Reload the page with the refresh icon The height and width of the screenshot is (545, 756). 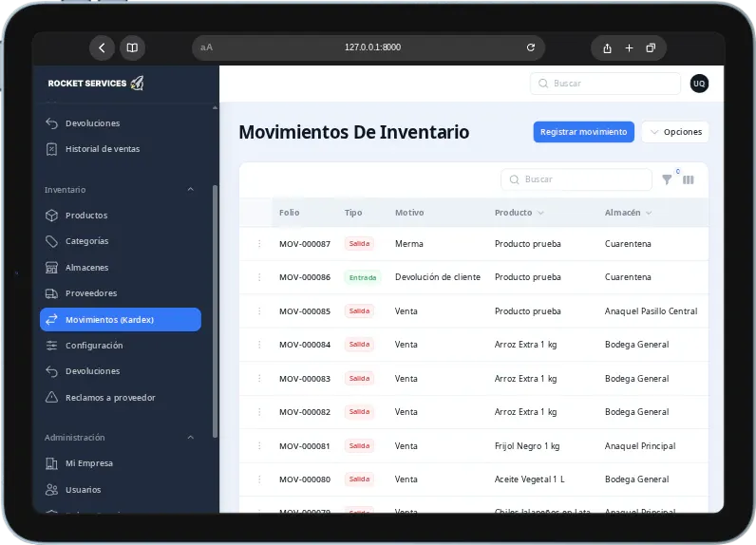tap(531, 47)
